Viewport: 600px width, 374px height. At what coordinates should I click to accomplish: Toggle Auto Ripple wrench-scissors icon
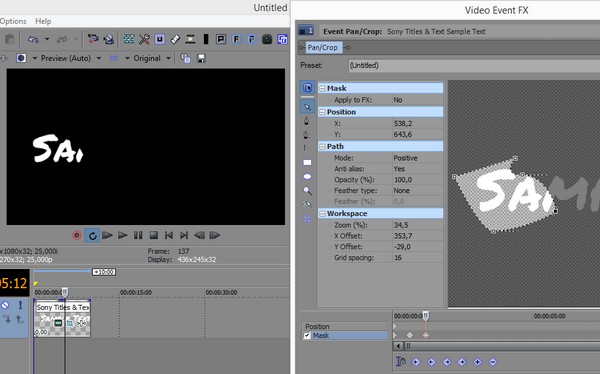coord(144,39)
